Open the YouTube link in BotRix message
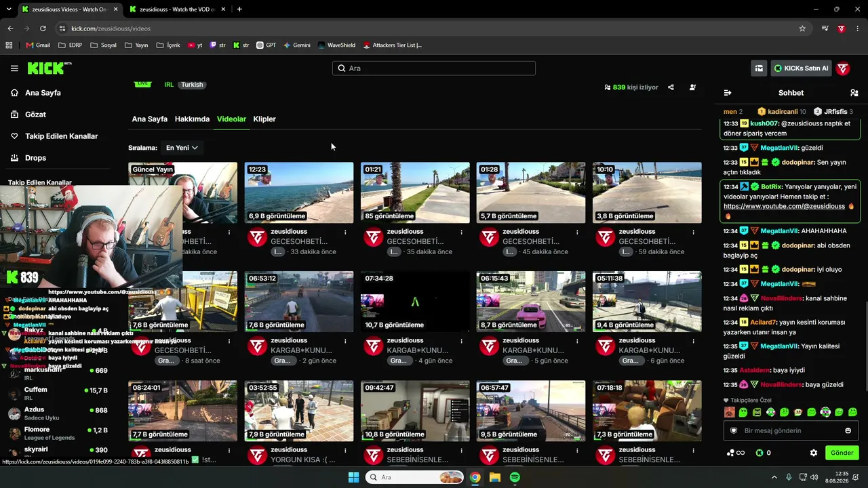The height and width of the screenshot is (488, 868). (784, 206)
